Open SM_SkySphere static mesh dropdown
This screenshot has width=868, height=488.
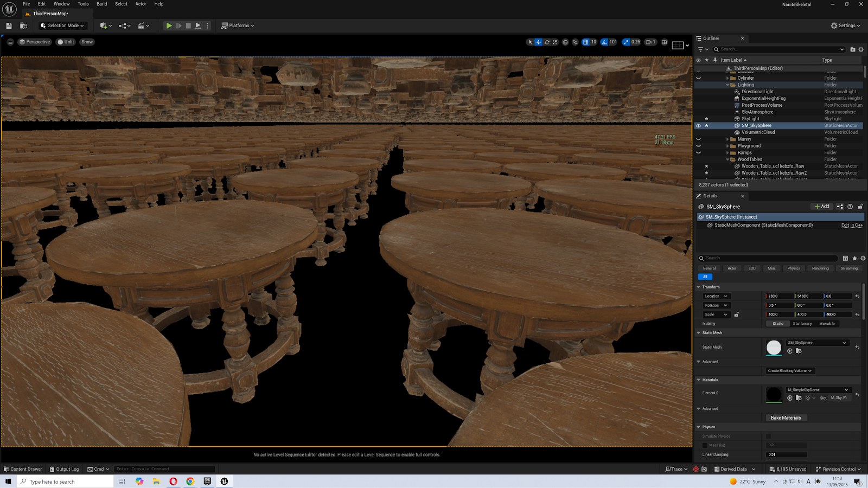817,343
